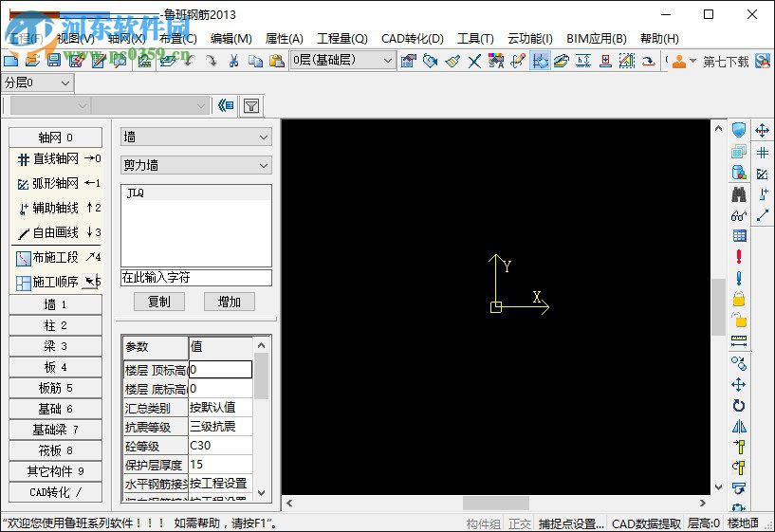The width and height of the screenshot is (775, 532).
Task: Click 捕捉点设置 in status bar
Action: (571, 523)
